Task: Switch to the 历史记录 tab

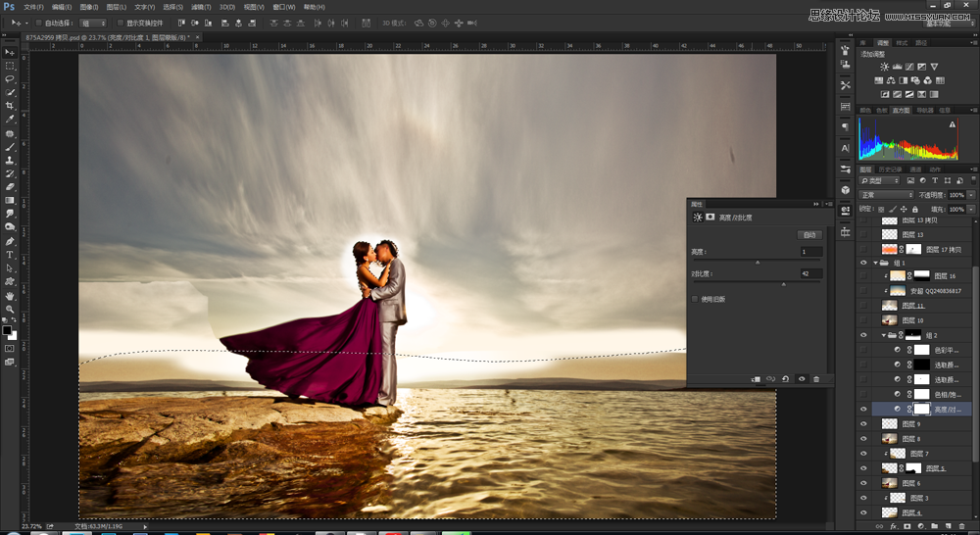Action: 891,170
